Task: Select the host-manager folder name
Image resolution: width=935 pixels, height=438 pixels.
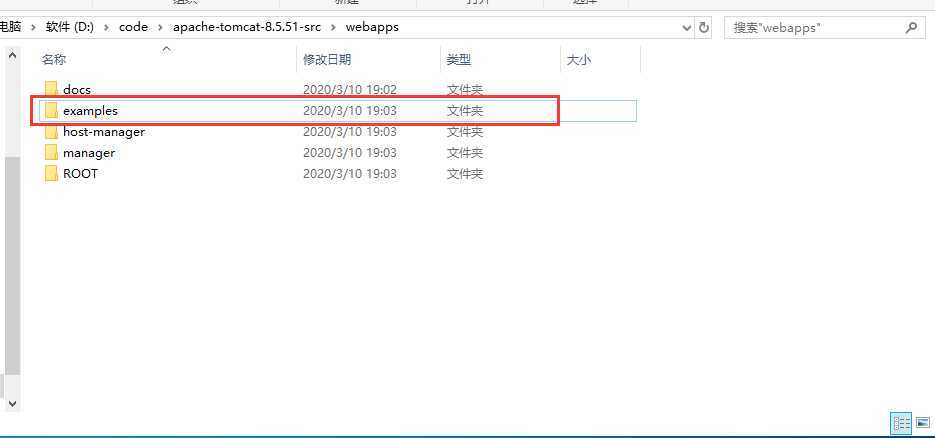Action: pyautogui.click(x=104, y=132)
